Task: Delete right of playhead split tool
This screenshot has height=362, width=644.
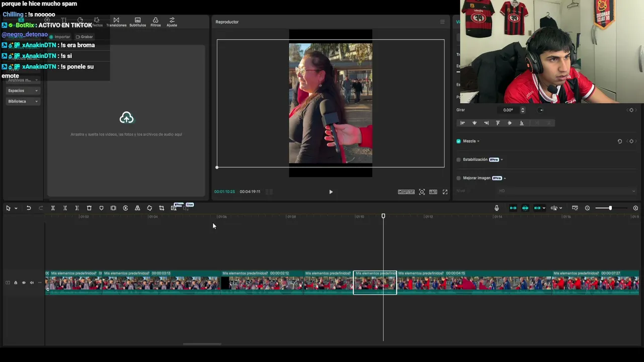Action: [77, 208]
